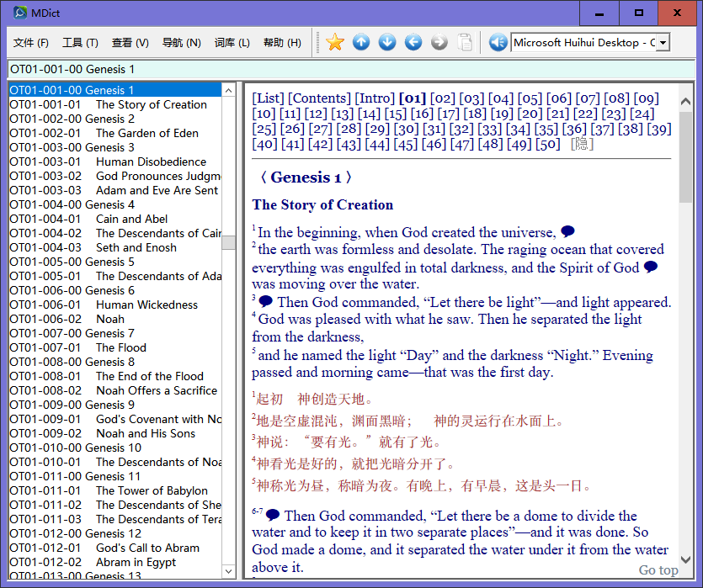Click the article pane scroll-up arrow

[x=685, y=101]
